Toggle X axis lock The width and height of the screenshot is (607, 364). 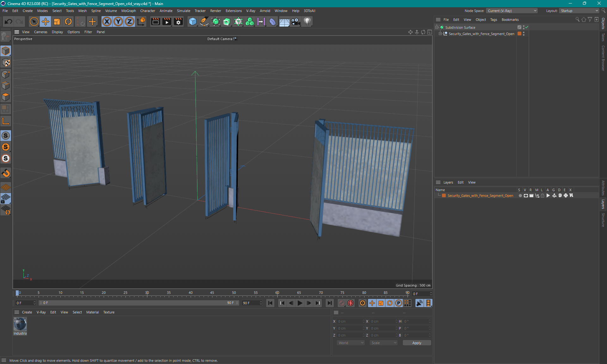pyautogui.click(x=107, y=21)
